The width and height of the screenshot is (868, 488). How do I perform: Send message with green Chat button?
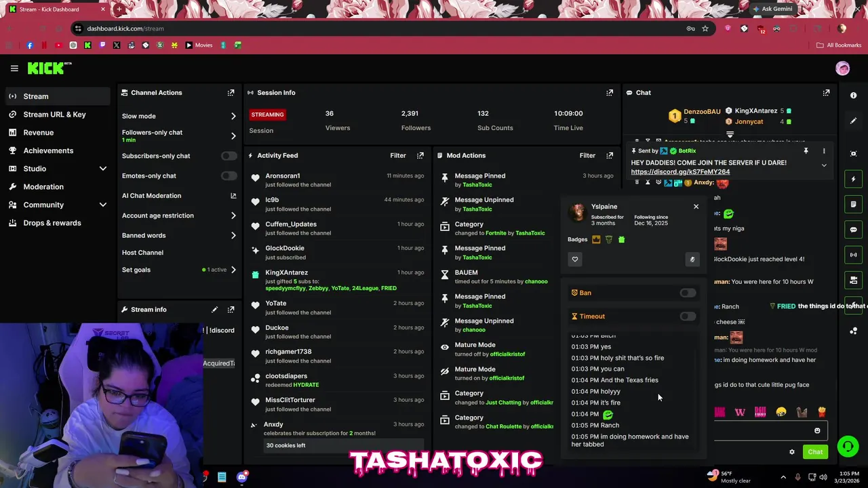click(x=815, y=452)
